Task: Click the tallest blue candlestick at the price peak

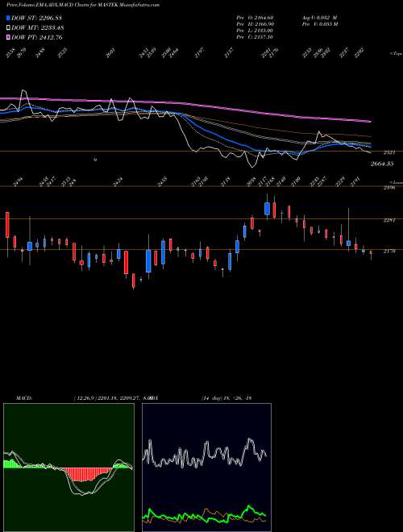Action: (x=268, y=208)
